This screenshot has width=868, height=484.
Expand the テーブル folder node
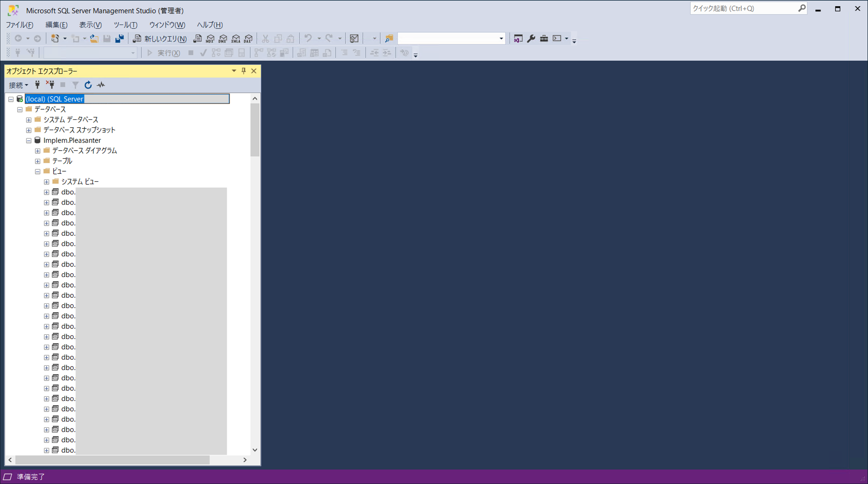point(38,161)
